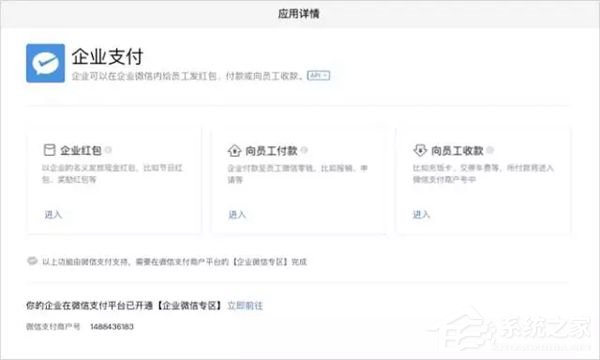
Task: Open the API dropdown tag
Action: coord(318,76)
